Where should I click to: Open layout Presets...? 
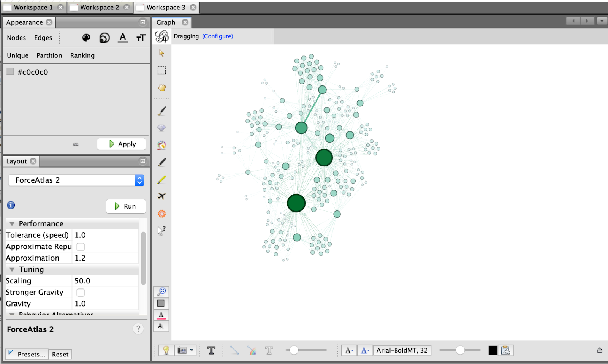click(x=27, y=354)
